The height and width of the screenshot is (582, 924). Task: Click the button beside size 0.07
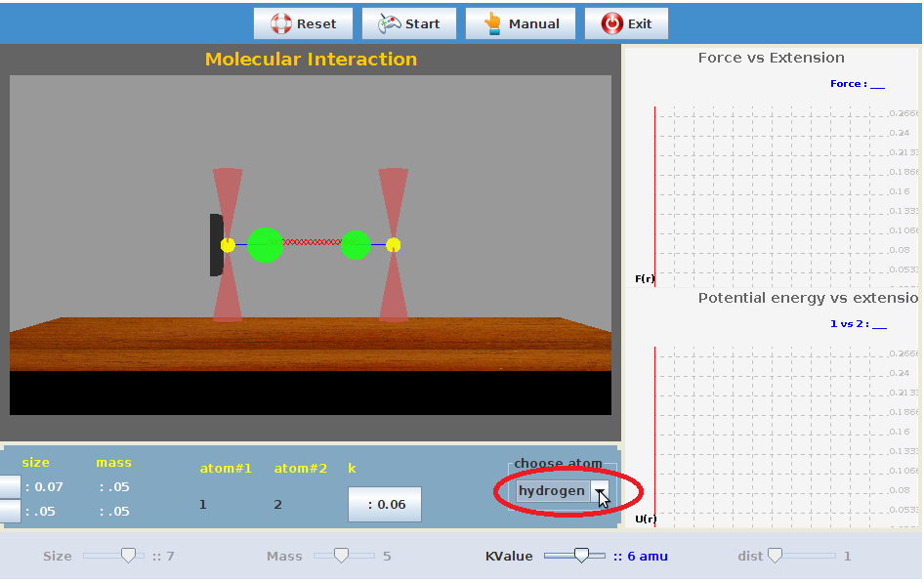pos(9,486)
